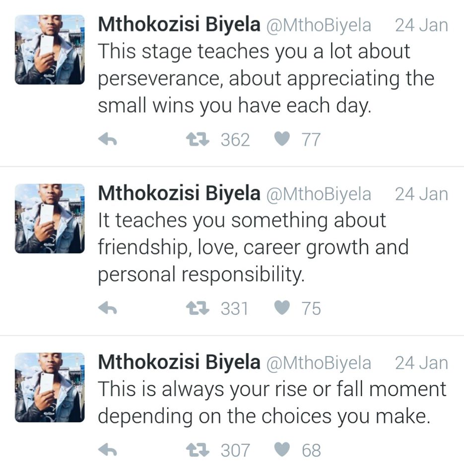Like the tweet with 75 likes
464x476 pixels.
coord(282,308)
